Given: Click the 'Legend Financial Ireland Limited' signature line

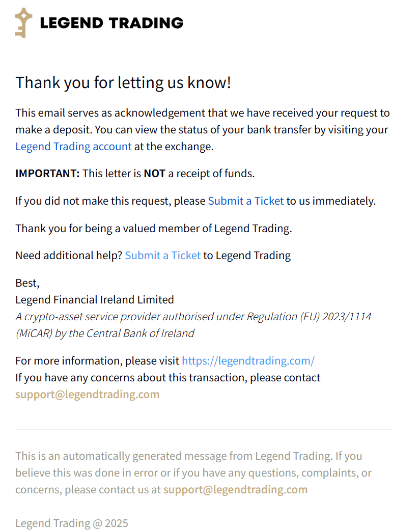Looking at the screenshot, I should point(95,299).
